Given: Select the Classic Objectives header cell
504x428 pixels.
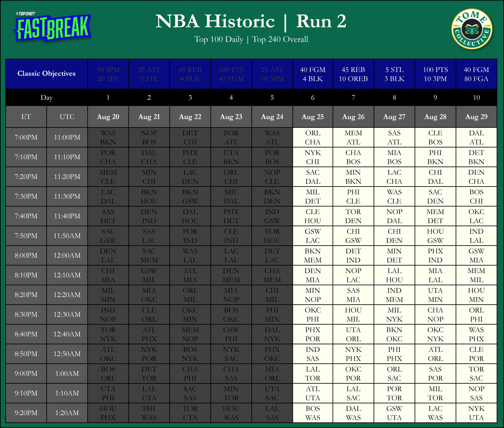Looking at the screenshot, I should 46,74.
